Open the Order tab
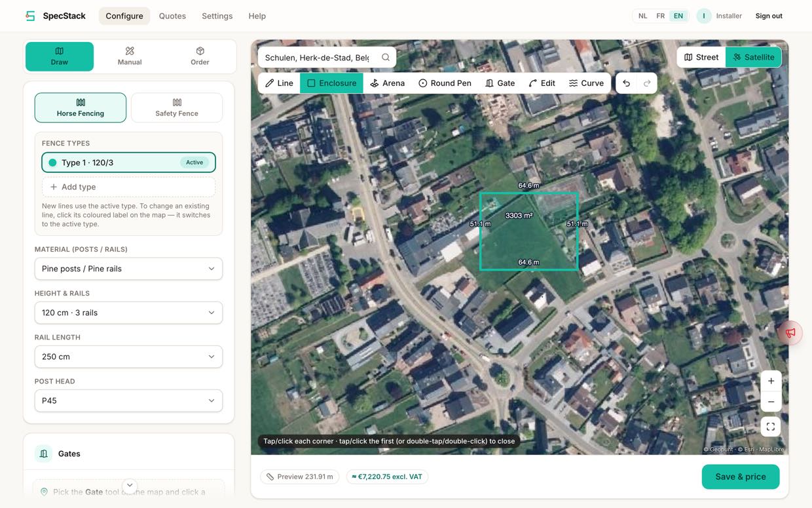This screenshot has width=812, height=508. point(200,56)
